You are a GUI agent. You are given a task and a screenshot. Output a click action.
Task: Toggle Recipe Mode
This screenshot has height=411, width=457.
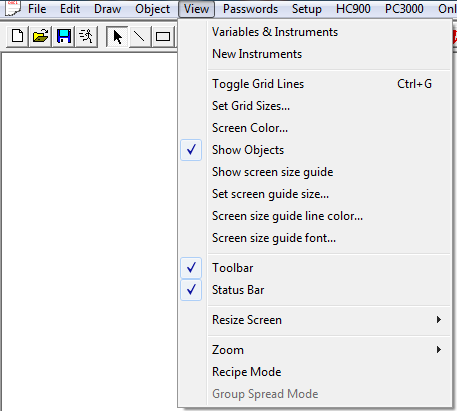click(315, 372)
